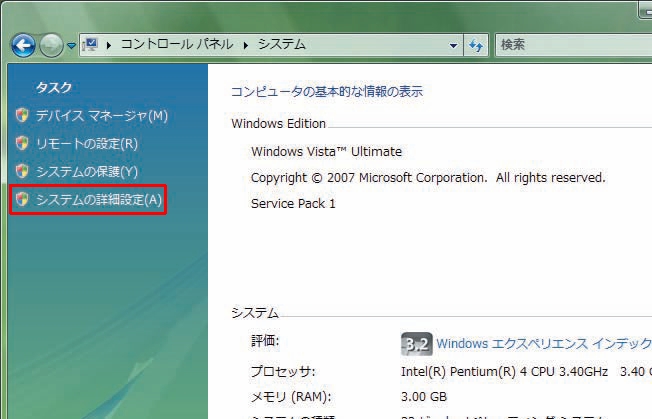Click the Copyright © 2007 Microsoft Corporation line
Screen dimensions: 652x419
pyautogui.click(x=428, y=178)
